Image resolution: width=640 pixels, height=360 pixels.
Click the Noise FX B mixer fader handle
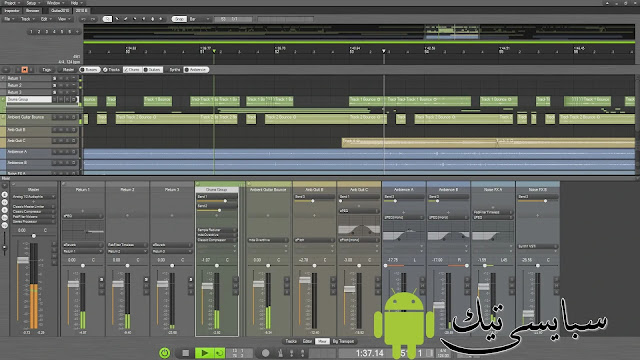pos(529,314)
